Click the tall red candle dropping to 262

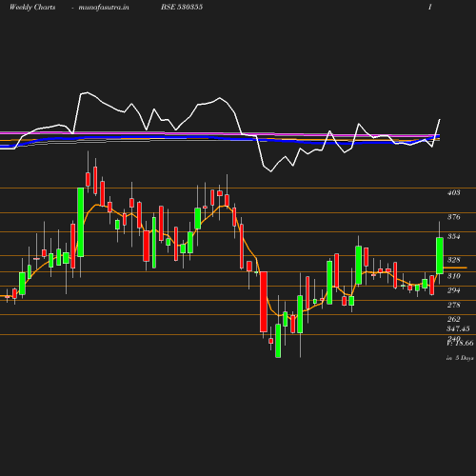[x=264, y=302]
